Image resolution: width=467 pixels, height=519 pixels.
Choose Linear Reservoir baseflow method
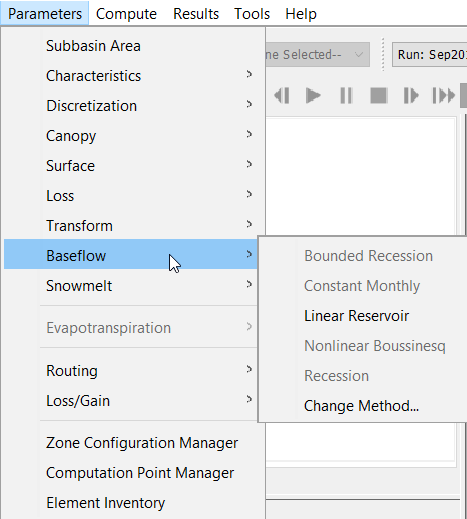pos(363,316)
